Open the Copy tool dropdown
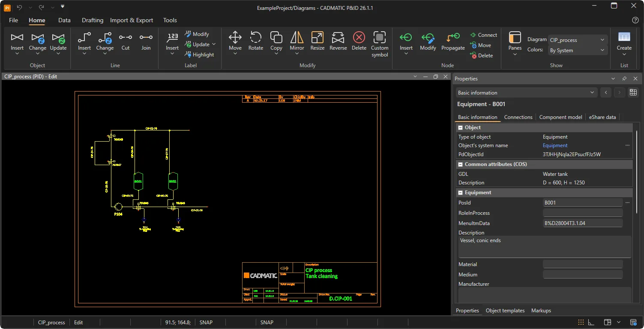The width and height of the screenshot is (644, 329). coord(276,54)
